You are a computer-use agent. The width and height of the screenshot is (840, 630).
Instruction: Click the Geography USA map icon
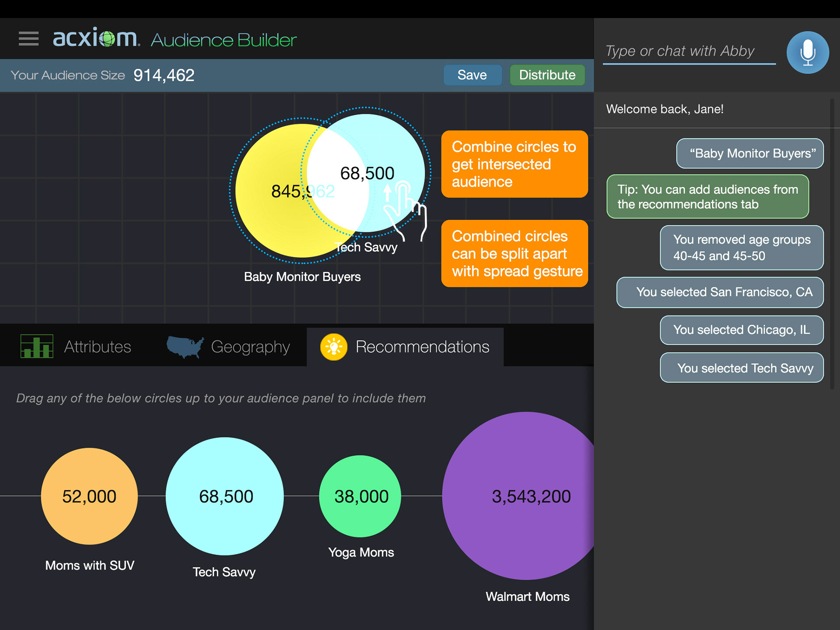pos(185,346)
